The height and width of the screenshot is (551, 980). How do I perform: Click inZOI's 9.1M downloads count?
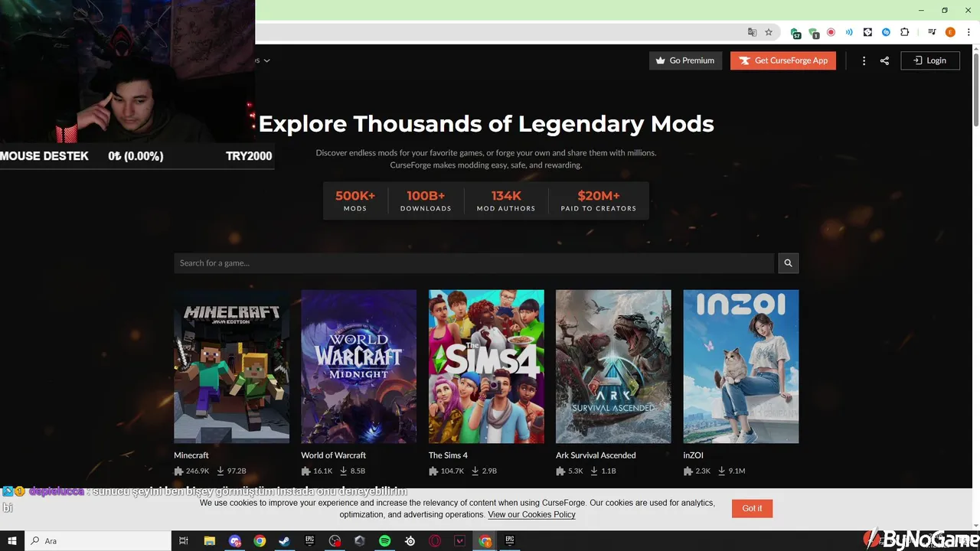point(732,471)
